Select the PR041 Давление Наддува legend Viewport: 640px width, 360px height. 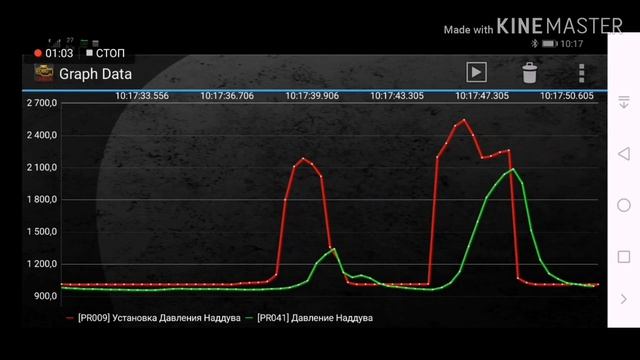click(x=315, y=318)
